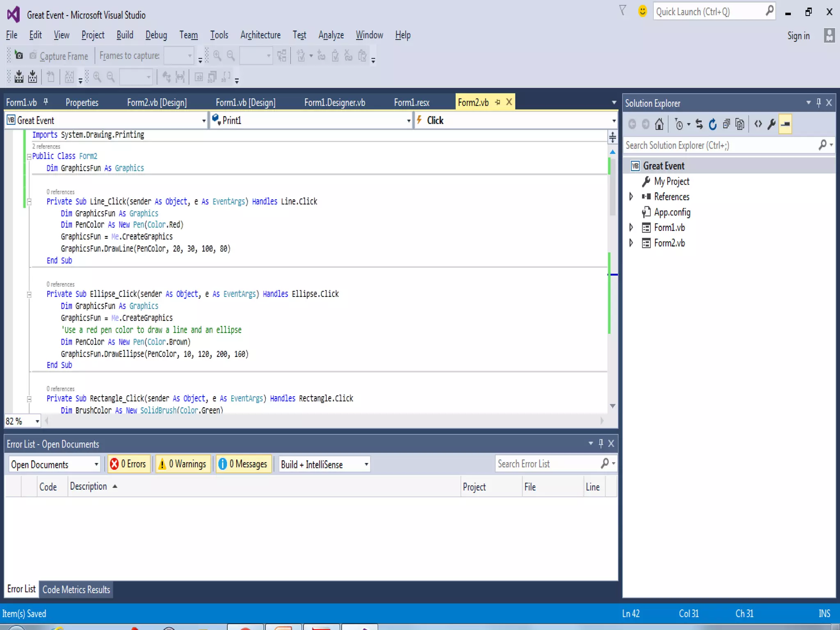
Task: Toggle the 0 Messages filter
Action: click(x=244, y=464)
